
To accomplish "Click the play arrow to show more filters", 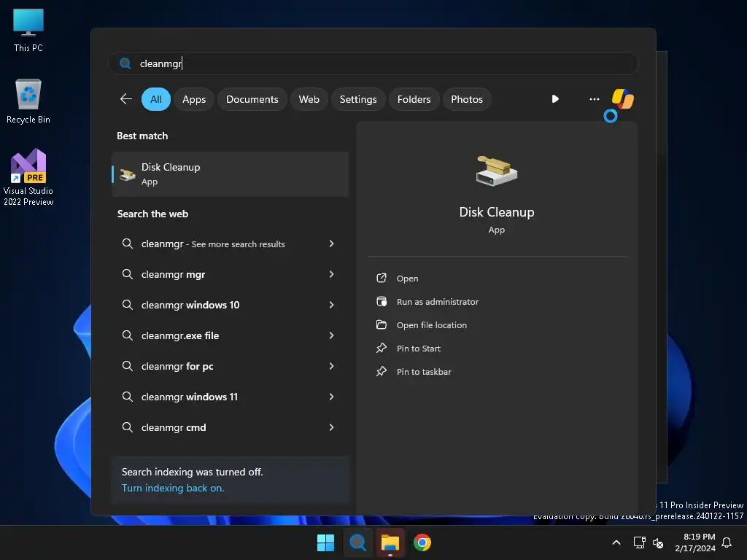I will click(555, 99).
